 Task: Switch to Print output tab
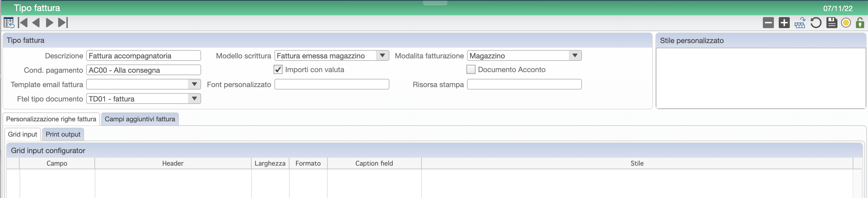(x=63, y=134)
